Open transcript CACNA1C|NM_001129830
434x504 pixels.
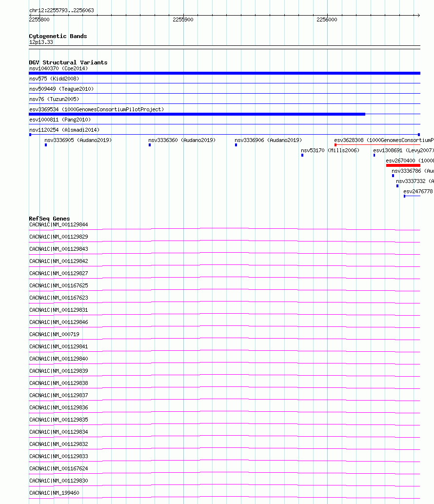pyautogui.click(x=59, y=481)
